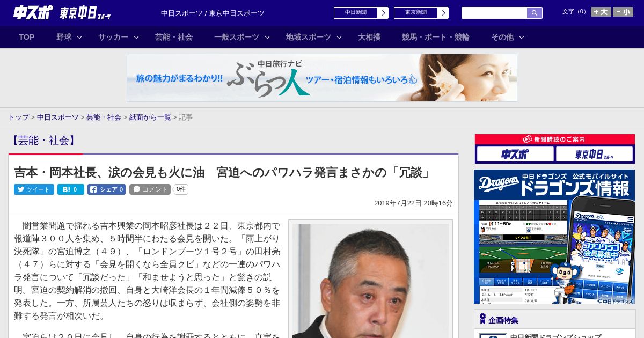644x338 pixels.
Task: Expand サッカー dropdown chevron
Action: coord(136,37)
